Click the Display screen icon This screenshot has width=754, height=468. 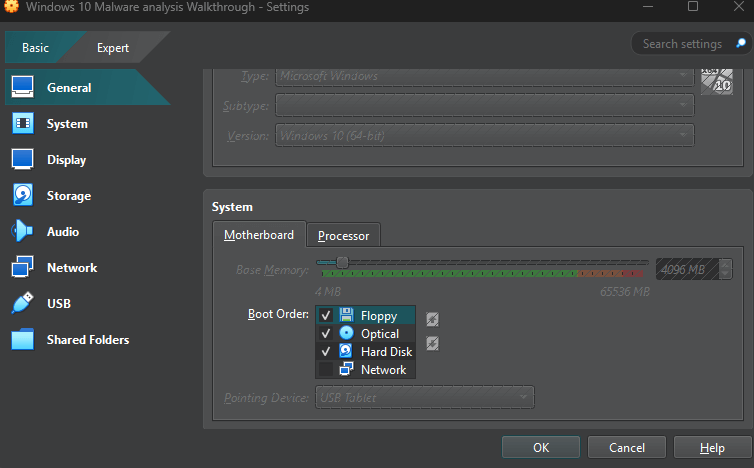click(23, 159)
